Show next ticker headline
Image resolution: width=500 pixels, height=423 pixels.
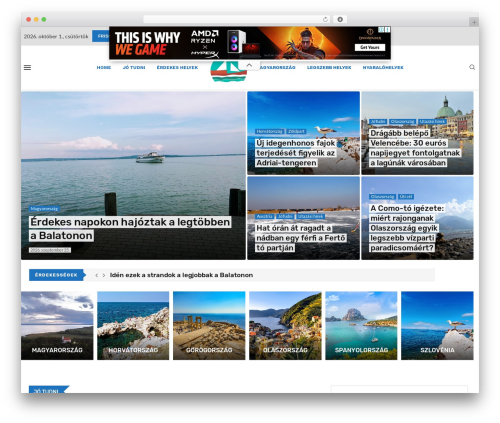coord(104,275)
